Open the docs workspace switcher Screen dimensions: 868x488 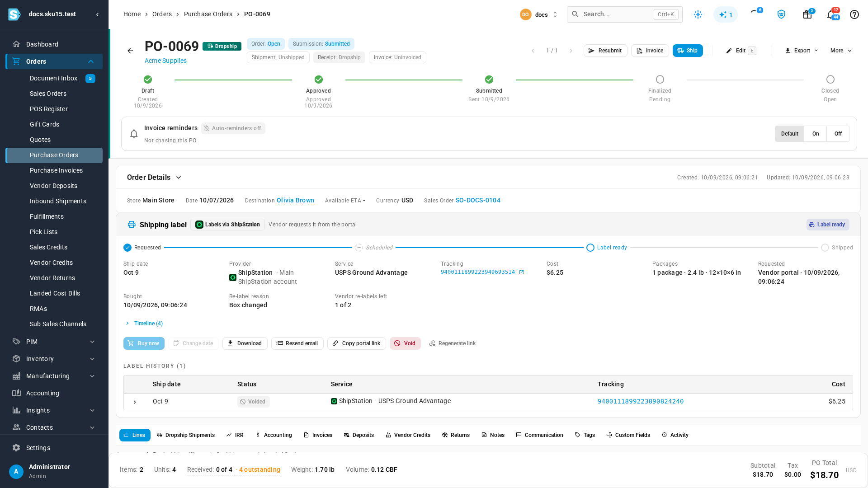click(x=539, y=14)
